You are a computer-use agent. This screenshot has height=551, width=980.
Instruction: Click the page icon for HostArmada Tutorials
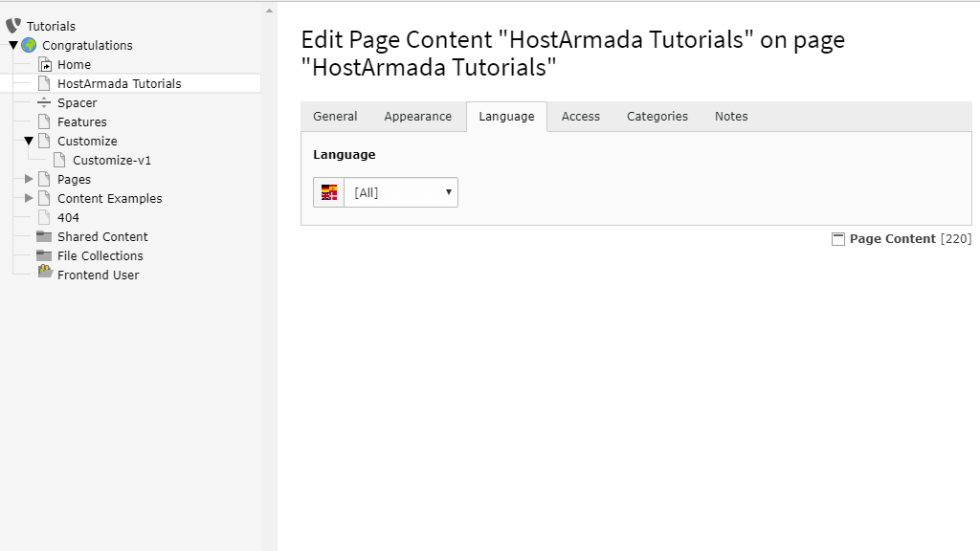44,83
